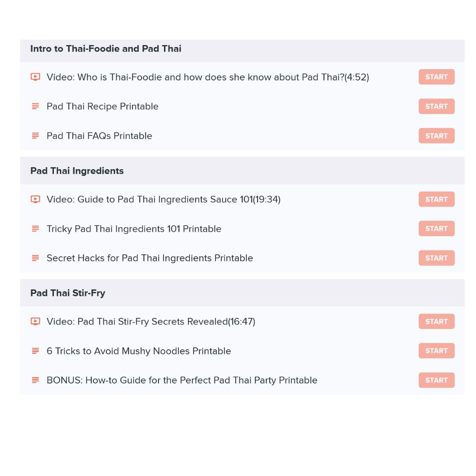Start the Ingredients Sauce 101 video

436,199
